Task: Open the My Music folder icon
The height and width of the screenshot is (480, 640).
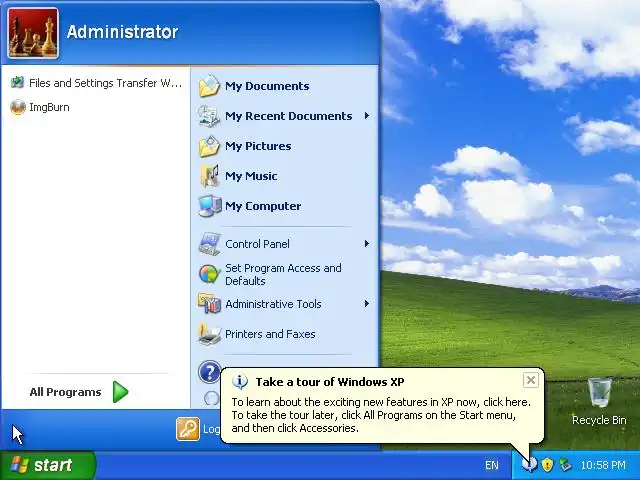Action: click(x=210, y=176)
